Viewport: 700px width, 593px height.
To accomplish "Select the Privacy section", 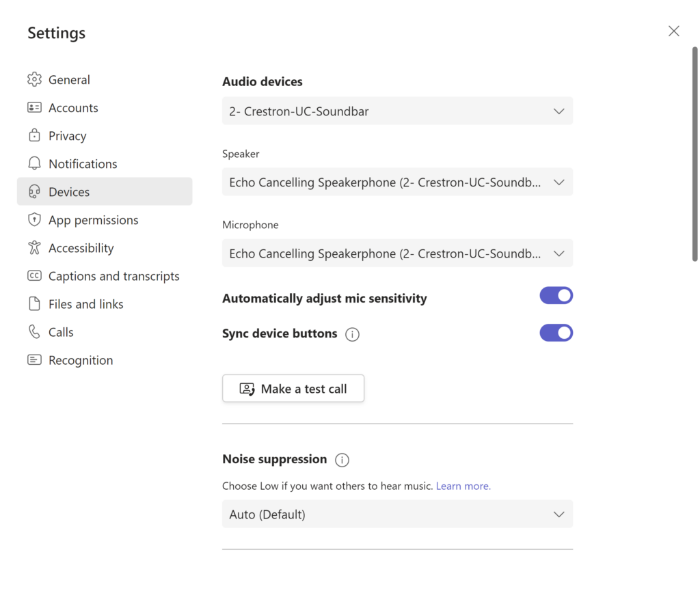I will coord(105,135).
